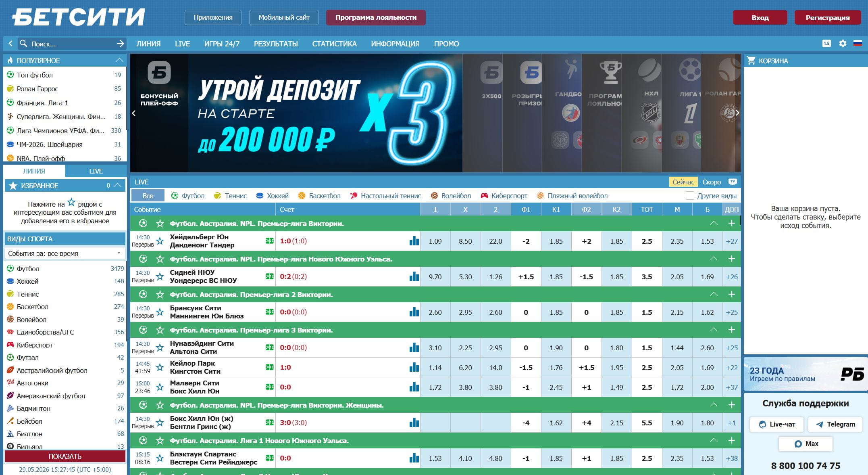Open Приложения page
The height and width of the screenshot is (475, 868).
(x=213, y=17)
